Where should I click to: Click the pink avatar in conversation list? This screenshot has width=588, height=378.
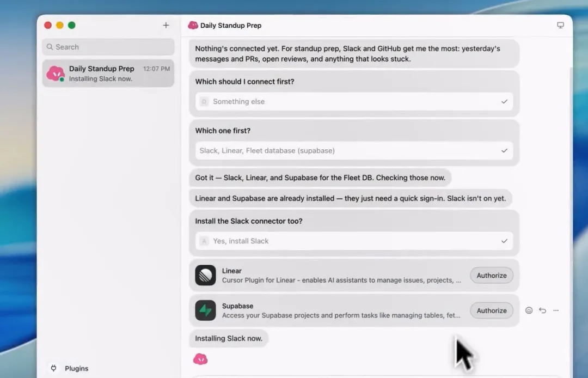pos(56,74)
